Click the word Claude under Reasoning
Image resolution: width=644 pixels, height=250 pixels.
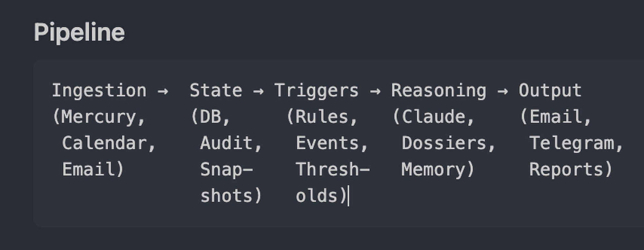pos(433,117)
